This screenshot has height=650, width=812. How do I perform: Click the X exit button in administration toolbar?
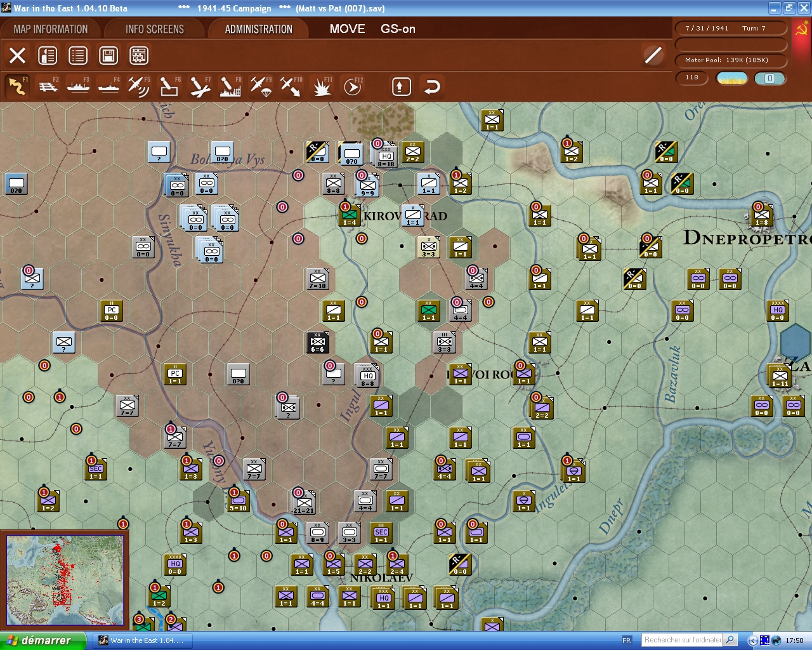(18, 56)
